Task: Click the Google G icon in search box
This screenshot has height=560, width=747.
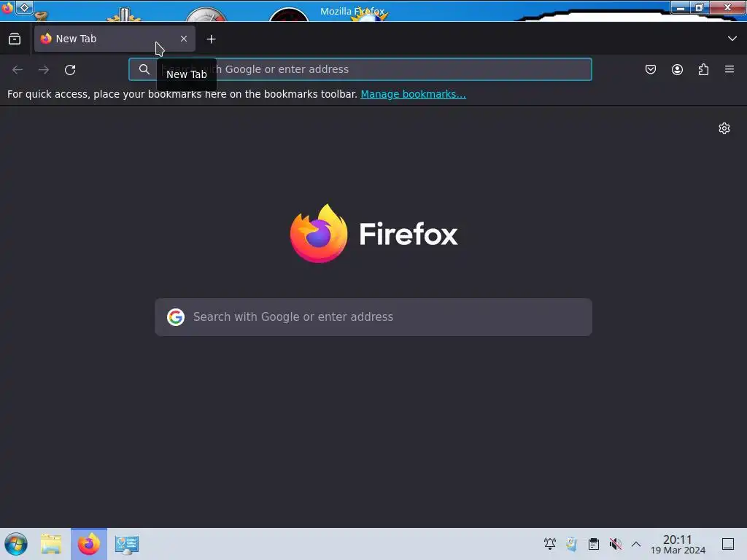Action: point(176,317)
